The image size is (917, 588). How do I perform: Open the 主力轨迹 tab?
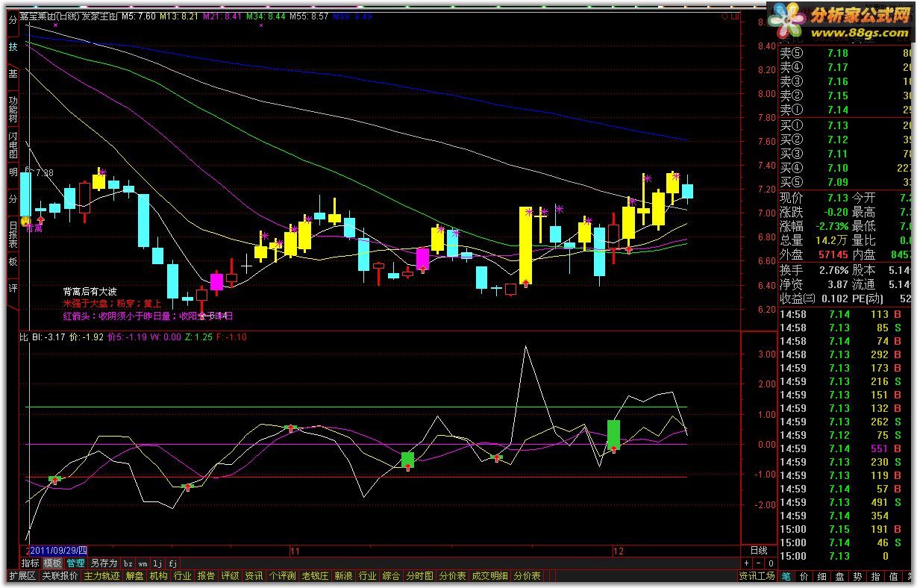(x=101, y=576)
